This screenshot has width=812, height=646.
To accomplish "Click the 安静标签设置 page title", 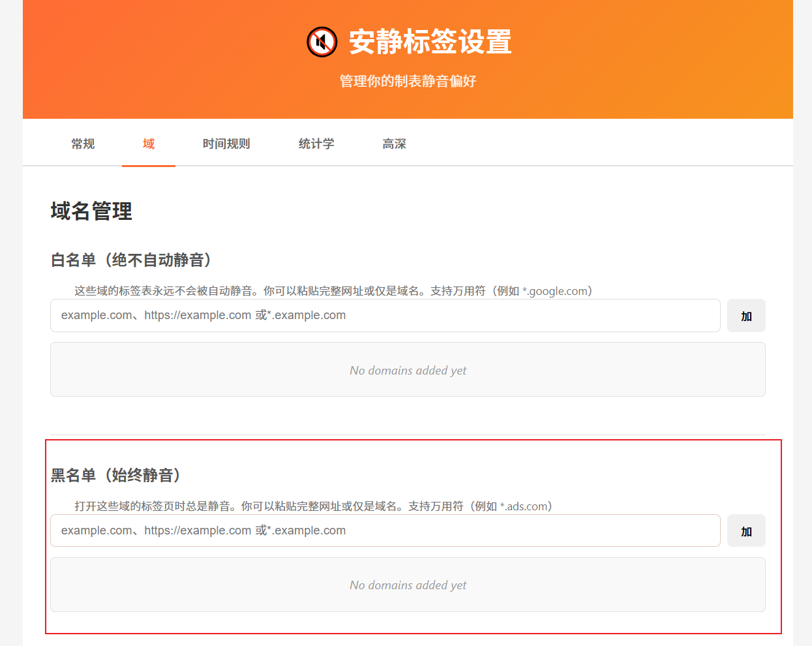I will (430, 42).
